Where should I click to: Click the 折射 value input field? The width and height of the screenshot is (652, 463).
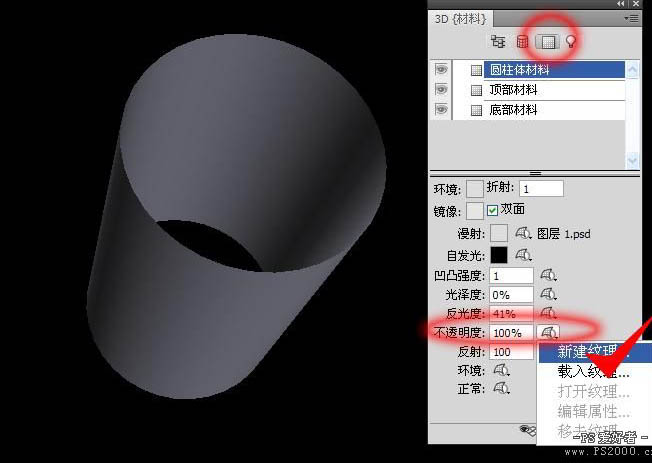pyautogui.click(x=541, y=189)
